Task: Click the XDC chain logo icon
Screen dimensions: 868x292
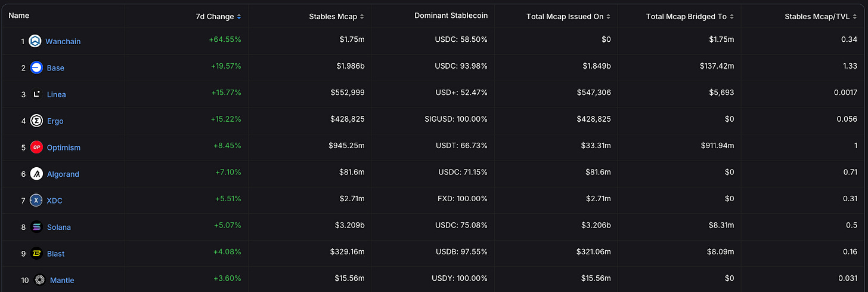Action: (36, 201)
